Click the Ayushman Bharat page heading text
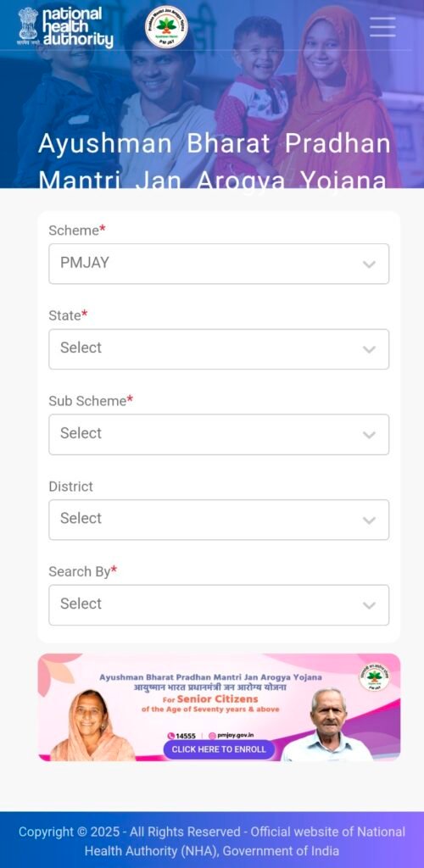This screenshot has height=868, width=424. pos(215,162)
